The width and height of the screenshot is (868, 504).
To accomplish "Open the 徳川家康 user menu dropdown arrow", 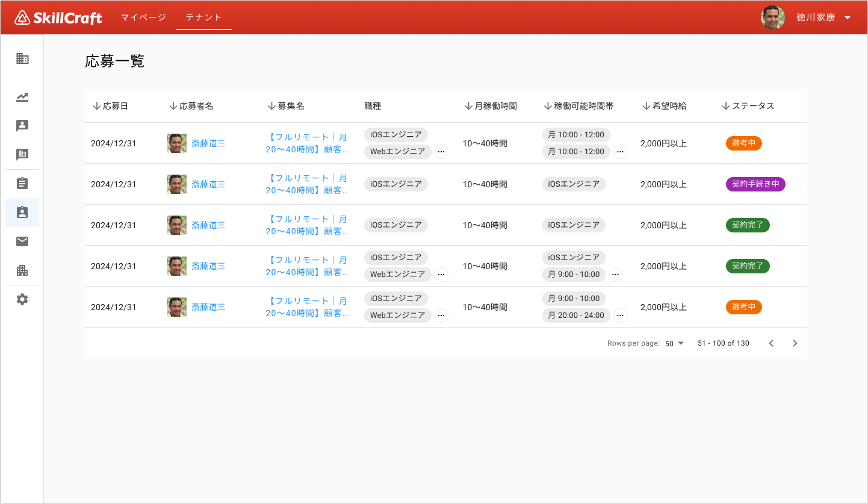I will click(x=848, y=17).
